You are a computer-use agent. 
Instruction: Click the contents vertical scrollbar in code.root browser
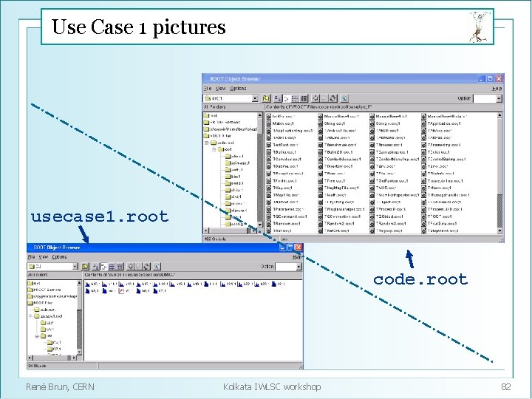click(499, 173)
